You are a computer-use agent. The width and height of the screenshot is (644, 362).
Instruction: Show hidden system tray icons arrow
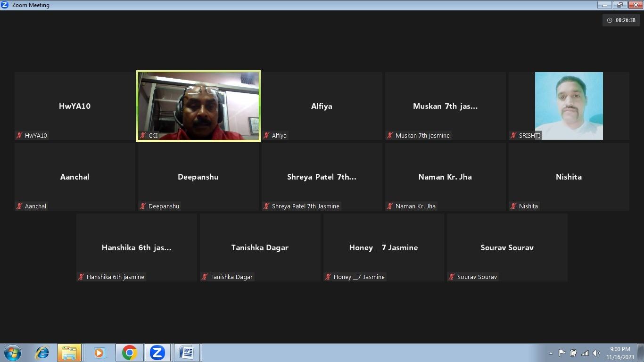[551, 353]
